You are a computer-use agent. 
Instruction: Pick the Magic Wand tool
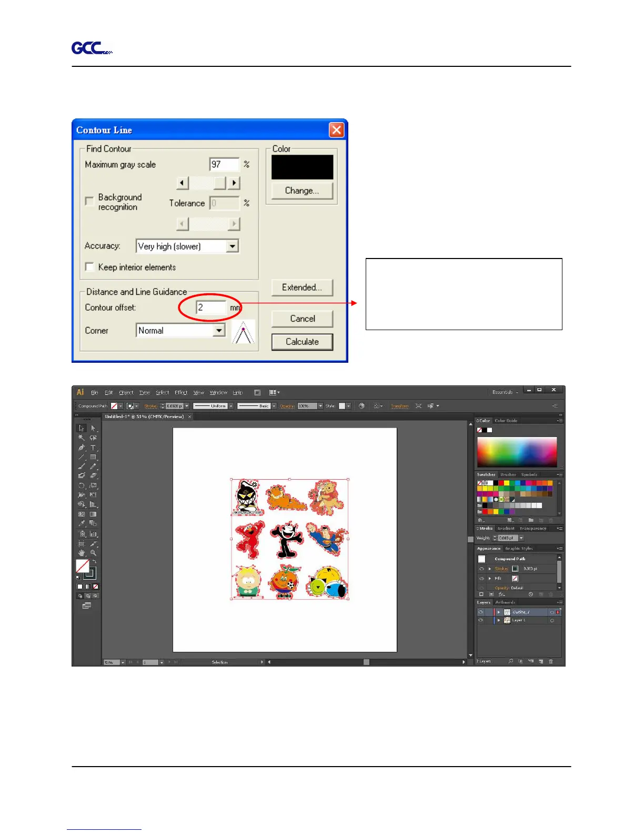pos(82,438)
